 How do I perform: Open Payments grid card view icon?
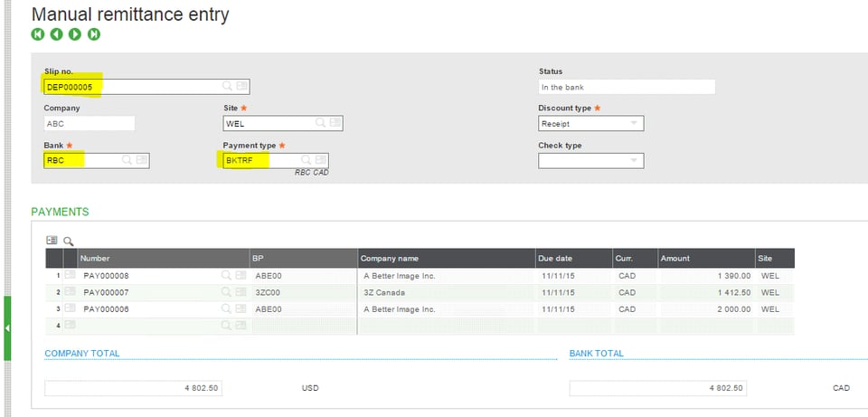[x=52, y=241]
